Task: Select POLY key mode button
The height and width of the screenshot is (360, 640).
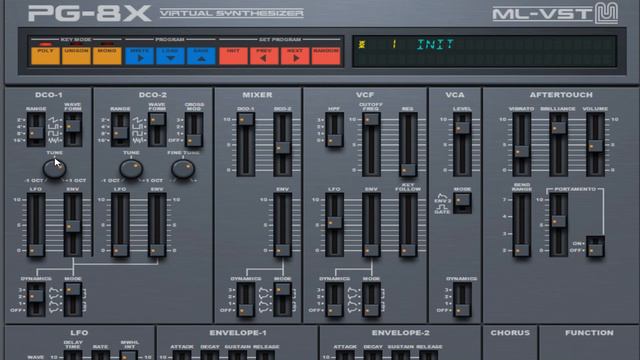Action: (46, 56)
